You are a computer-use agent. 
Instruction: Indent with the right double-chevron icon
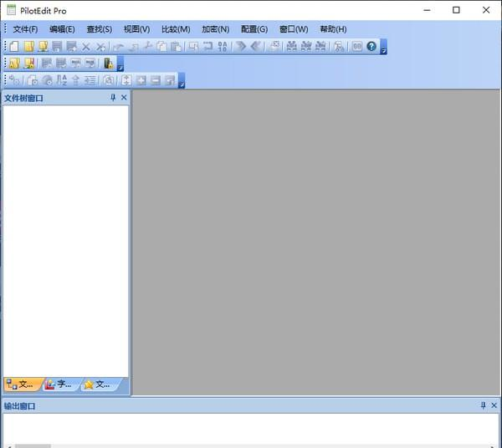(241, 47)
